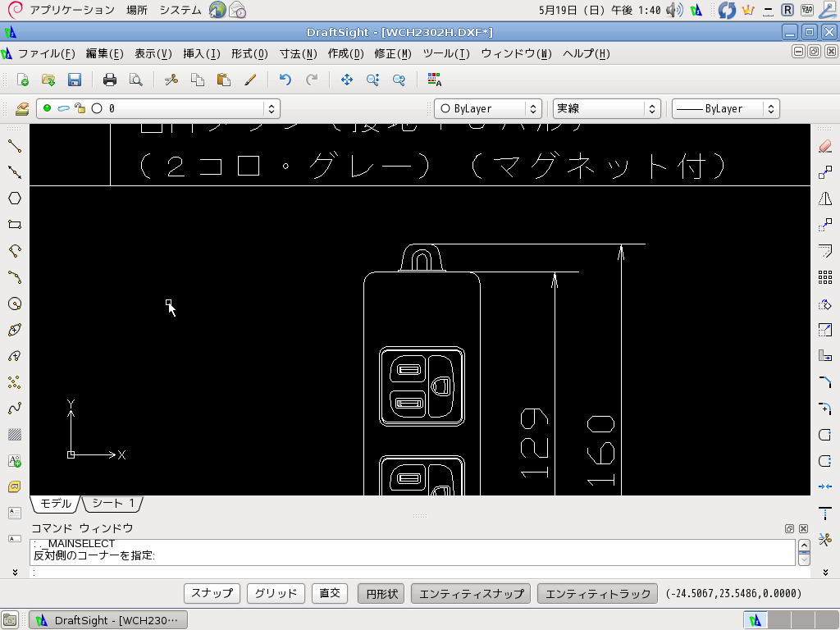Select the Line drawing tool
840x630 pixels.
(15, 146)
